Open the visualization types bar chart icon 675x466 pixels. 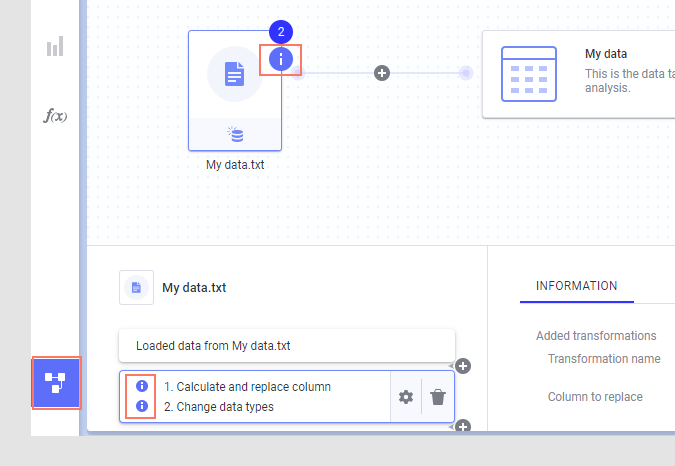55,47
